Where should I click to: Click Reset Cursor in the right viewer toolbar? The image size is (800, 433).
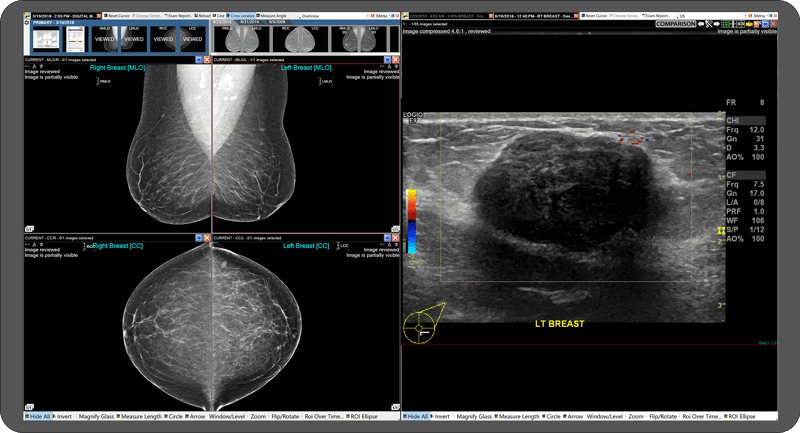(x=596, y=16)
